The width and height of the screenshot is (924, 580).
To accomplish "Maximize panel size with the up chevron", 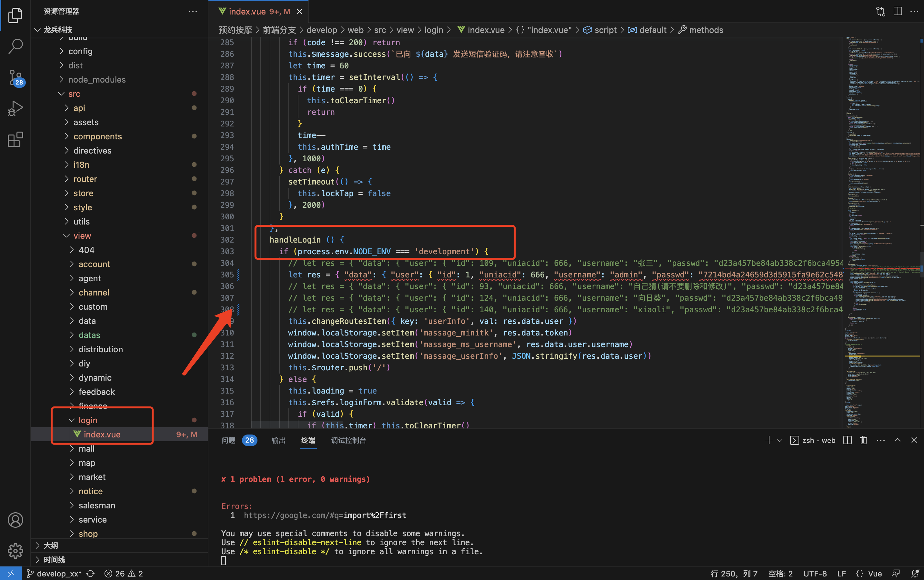I will pyautogui.click(x=898, y=440).
